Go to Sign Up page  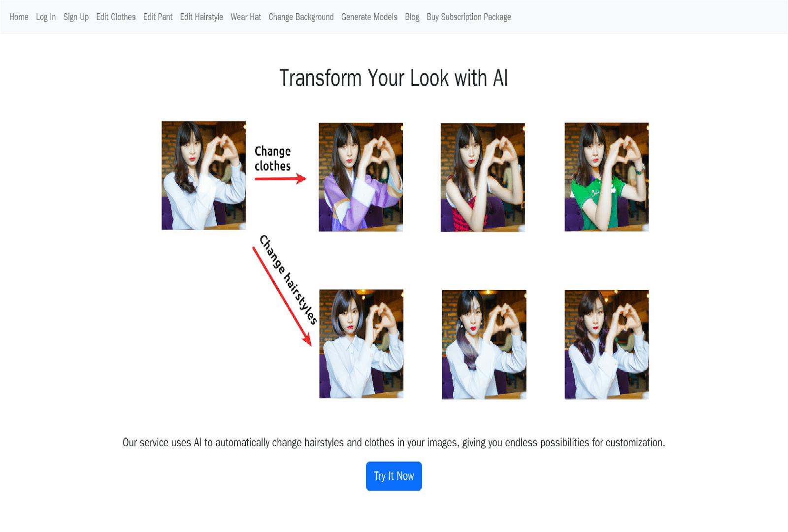coord(76,17)
